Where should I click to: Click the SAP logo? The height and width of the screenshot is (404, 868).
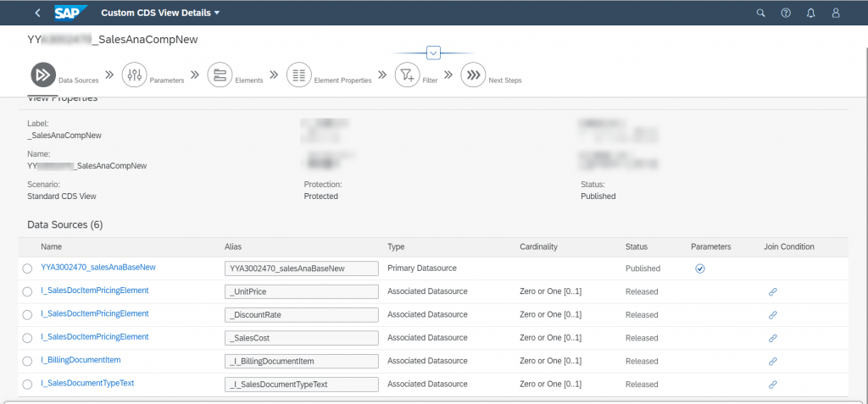71,13
